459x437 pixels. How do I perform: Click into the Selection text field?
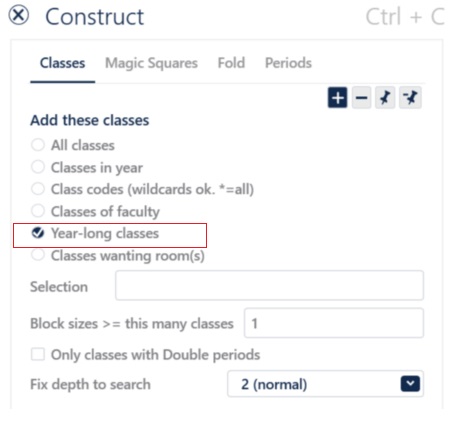click(x=269, y=286)
